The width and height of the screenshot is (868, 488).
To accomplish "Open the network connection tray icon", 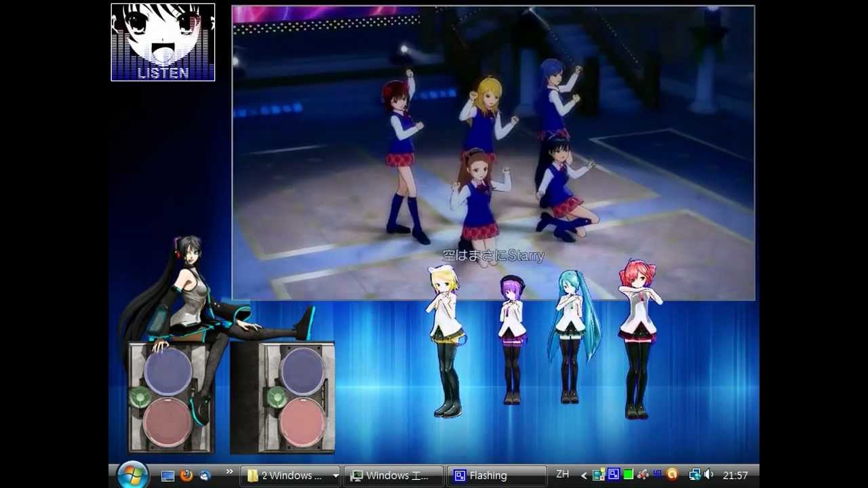I will pyautogui.click(x=695, y=475).
